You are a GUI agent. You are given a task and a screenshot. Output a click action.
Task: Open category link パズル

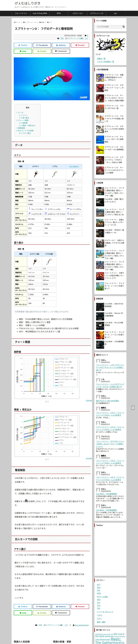click(99, 615)
